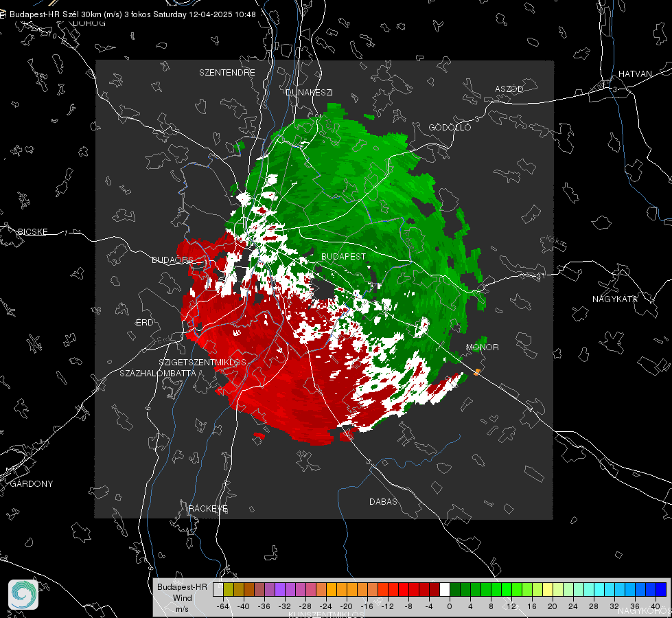672x618 pixels.
Task: Click the -24 legend value label
Action: pos(325,606)
